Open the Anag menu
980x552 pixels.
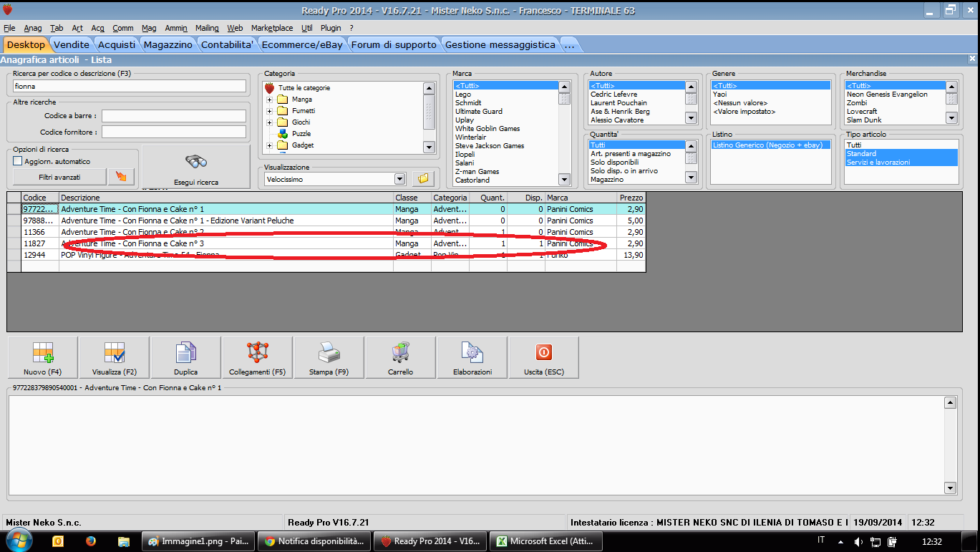(33, 28)
